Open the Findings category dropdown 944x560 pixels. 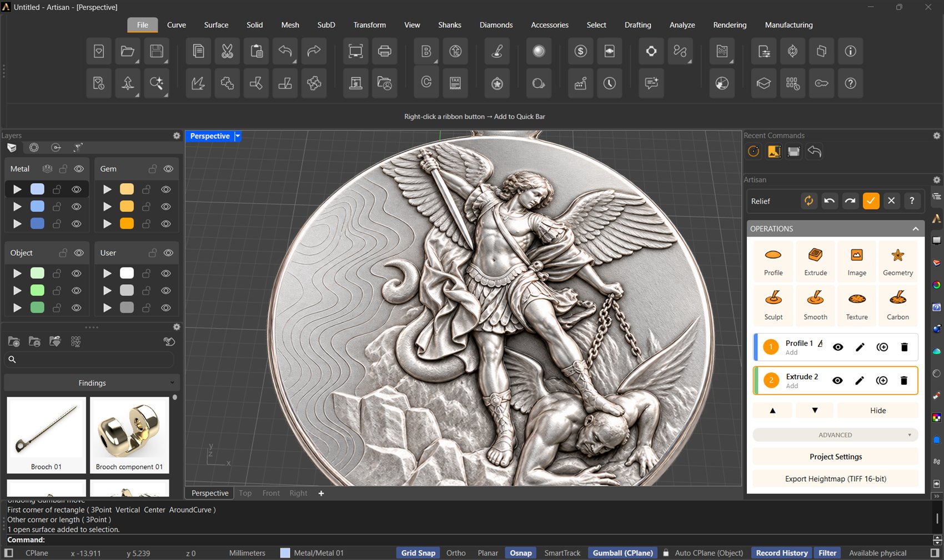[92, 383]
